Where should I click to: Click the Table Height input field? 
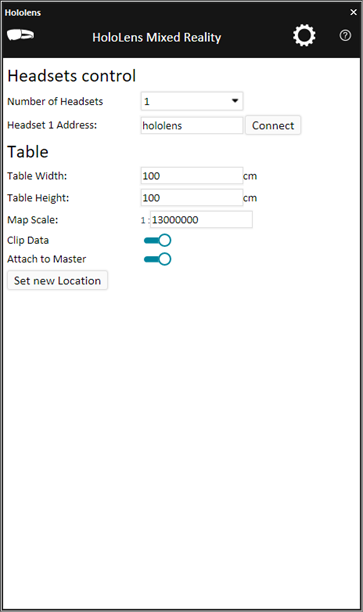click(192, 198)
